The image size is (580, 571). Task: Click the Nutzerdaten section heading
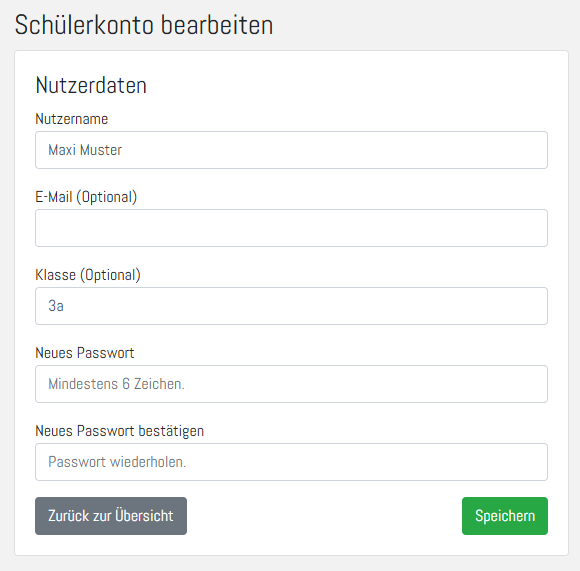(91, 85)
